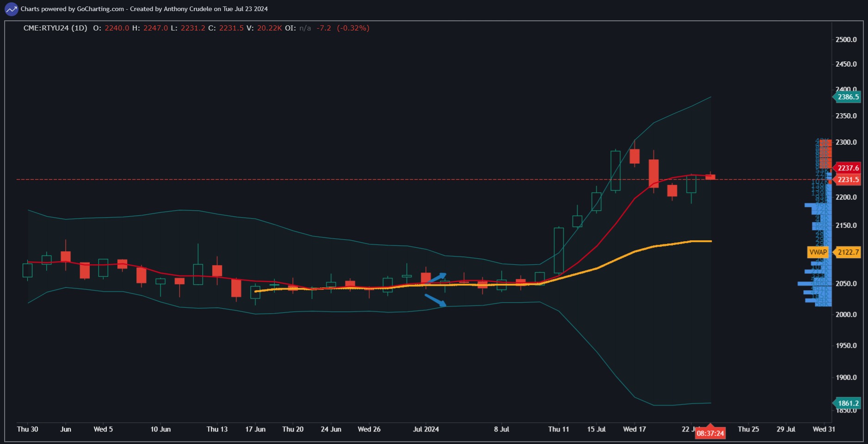Open the CME:RTYU24 (1D) symbol label
The width and height of the screenshot is (868, 444).
click(55, 28)
